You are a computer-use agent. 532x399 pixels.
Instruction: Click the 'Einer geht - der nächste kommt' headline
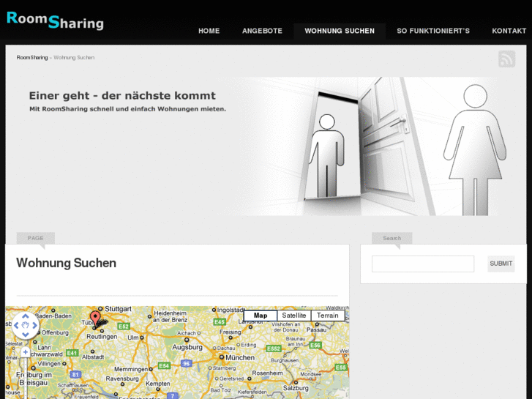pyautogui.click(x=122, y=96)
